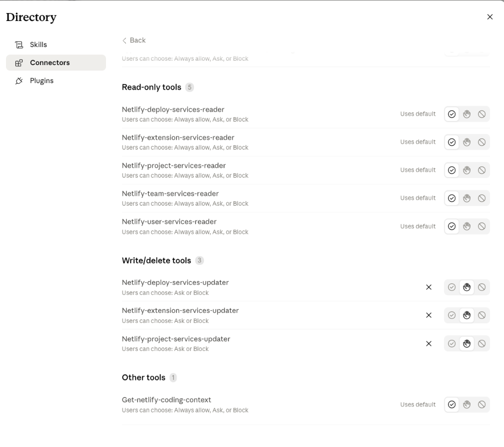The height and width of the screenshot is (447, 504).
Task: Block the Netlify-extension-services-updater tool
Action: (481, 315)
